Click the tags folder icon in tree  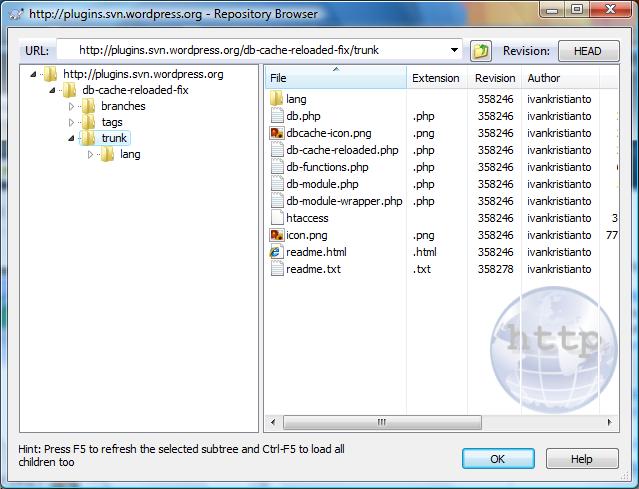[88, 122]
